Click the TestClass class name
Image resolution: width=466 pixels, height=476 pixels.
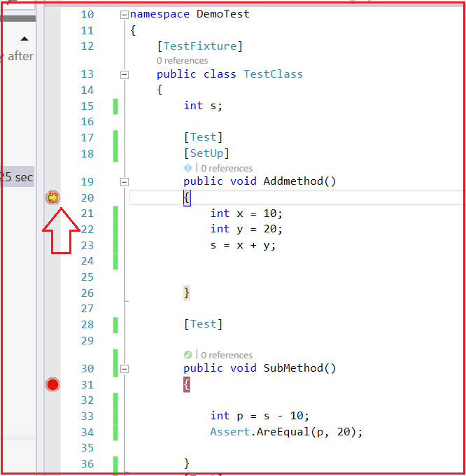[274, 74]
